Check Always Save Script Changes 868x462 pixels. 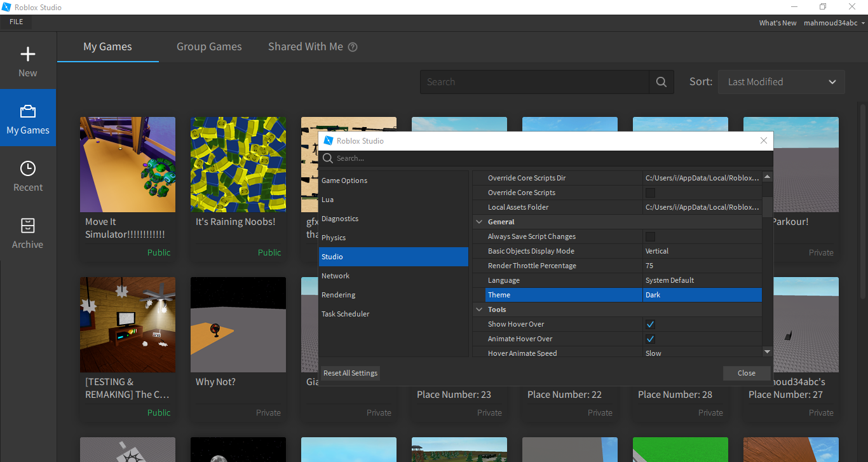click(x=650, y=236)
